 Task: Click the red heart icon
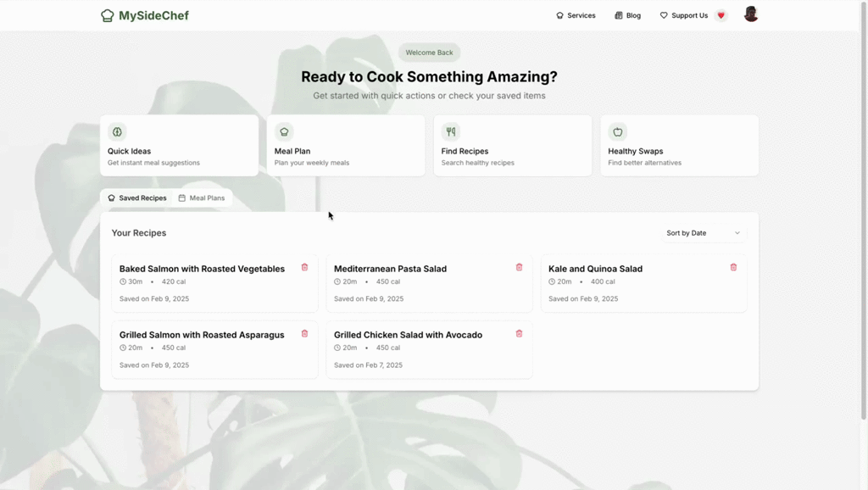(x=721, y=15)
